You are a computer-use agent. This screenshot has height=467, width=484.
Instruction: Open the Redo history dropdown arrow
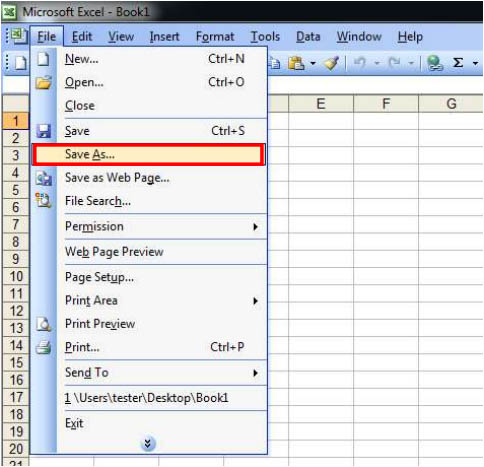[411, 63]
